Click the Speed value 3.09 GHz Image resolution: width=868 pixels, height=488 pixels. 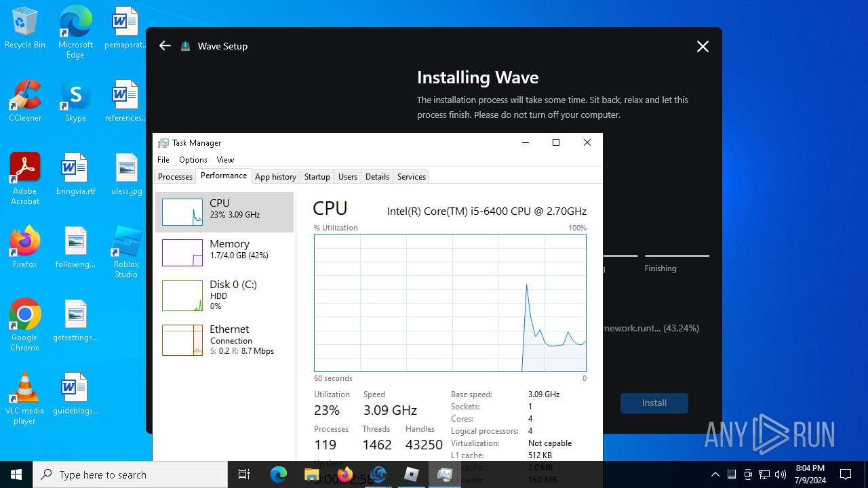click(390, 410)
